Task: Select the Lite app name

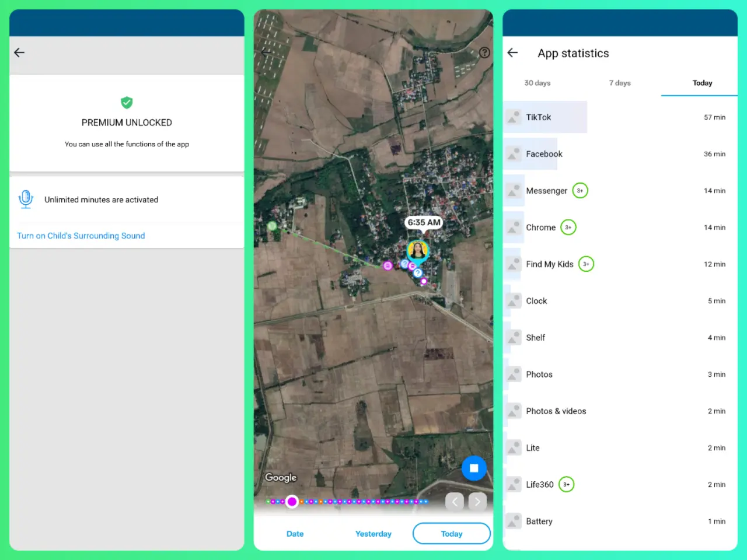Action: pos(533,448)
